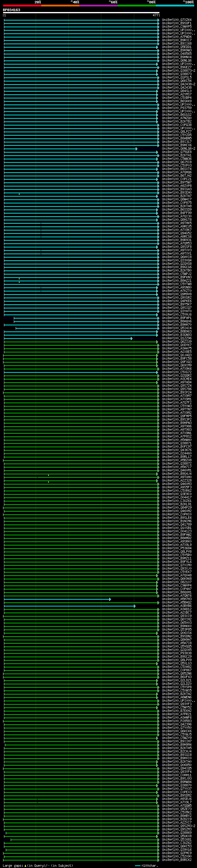The width and height of the screenshot is (197, 868).
Task: Select the UniRef100_Q7Y037 label
Action: click(x=177, y=789)
